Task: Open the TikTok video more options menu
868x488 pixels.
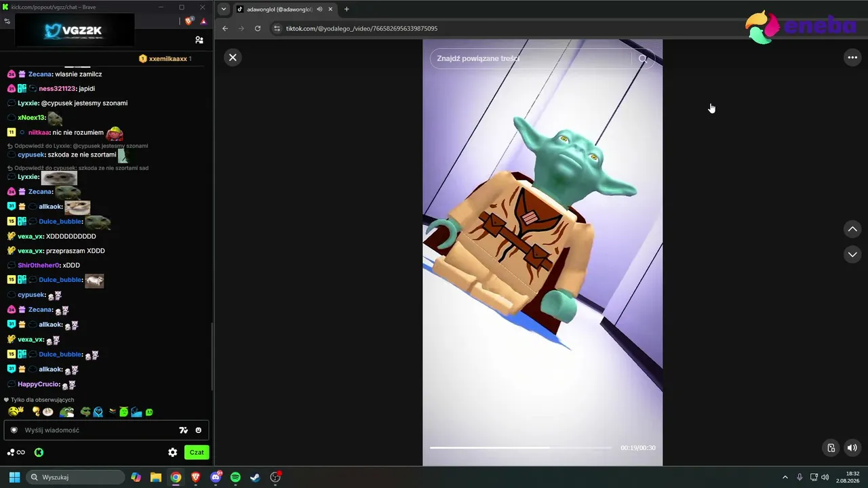Action: tap(852, 58)
